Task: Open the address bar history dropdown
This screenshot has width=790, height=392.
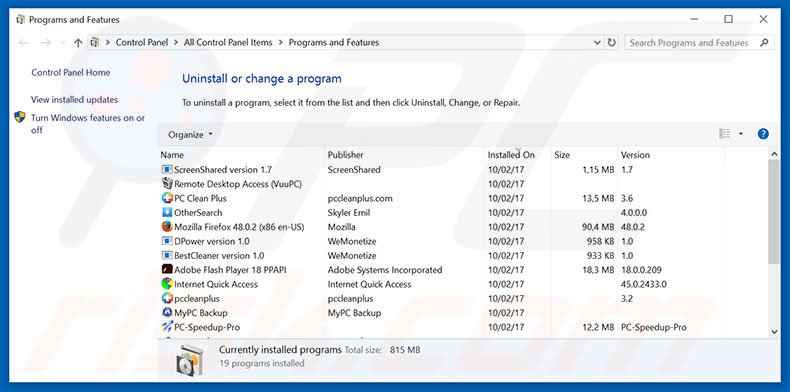Action: click(597, 43)
